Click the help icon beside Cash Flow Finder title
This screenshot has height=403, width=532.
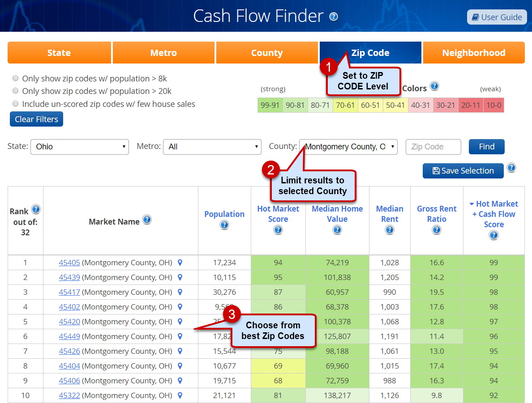pyautogui.click(x=334, y=16)
